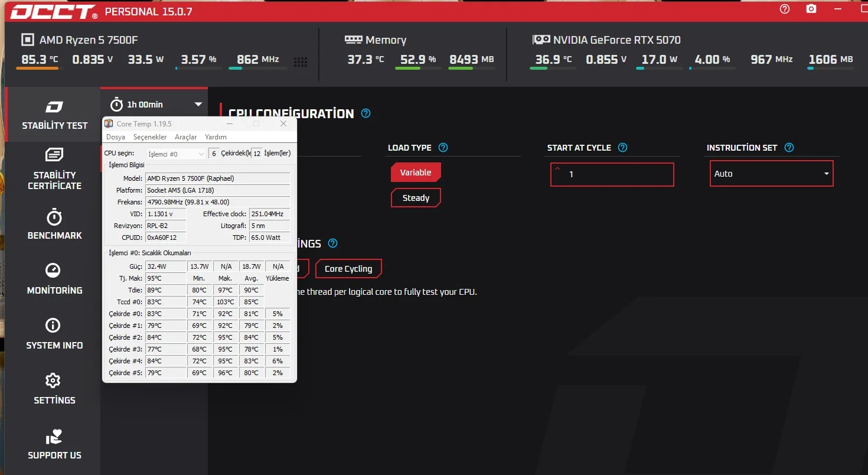
Task: Click the Effective clock value 251.04MHz
Action: [x=270, y=214]
